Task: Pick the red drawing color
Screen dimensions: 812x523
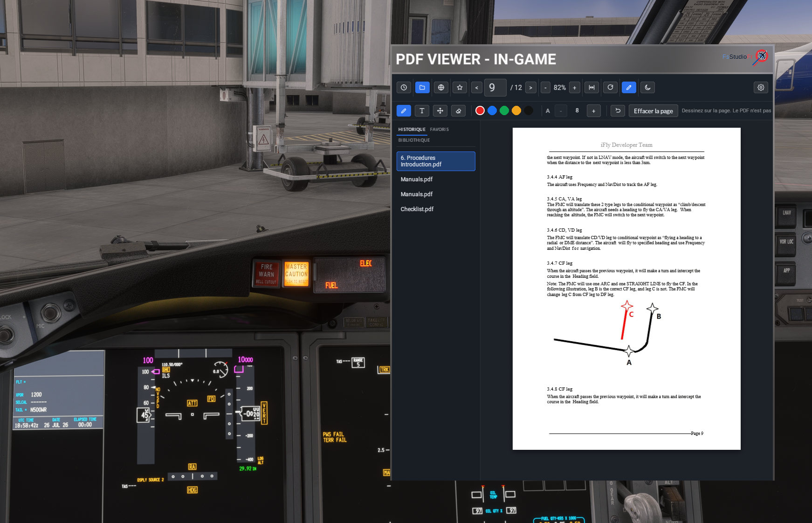Action: pyautogui.click(x=480, y=110)
